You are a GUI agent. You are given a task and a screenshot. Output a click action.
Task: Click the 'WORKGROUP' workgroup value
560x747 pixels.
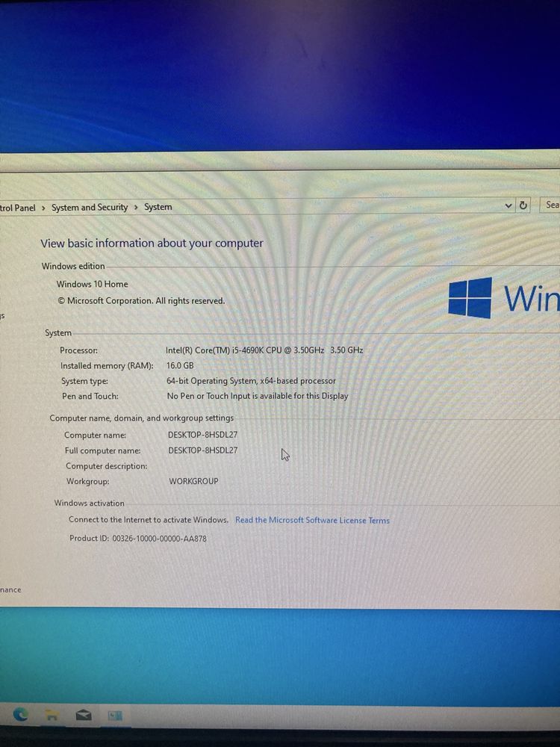coord(194,481)
